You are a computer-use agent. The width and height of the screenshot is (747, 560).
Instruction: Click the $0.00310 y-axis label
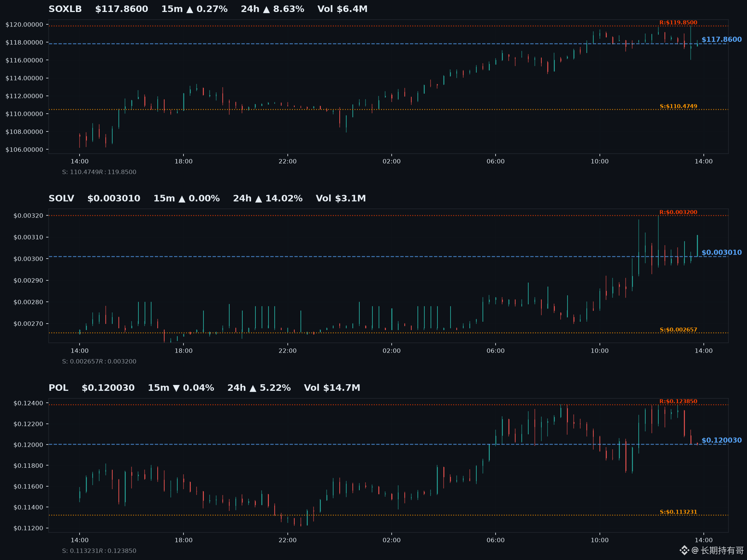pyautogui.click(x=28, y=238)
